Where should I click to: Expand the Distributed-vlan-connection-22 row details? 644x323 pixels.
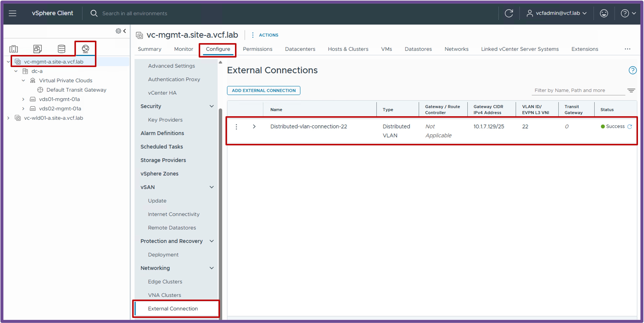[254, 127]
